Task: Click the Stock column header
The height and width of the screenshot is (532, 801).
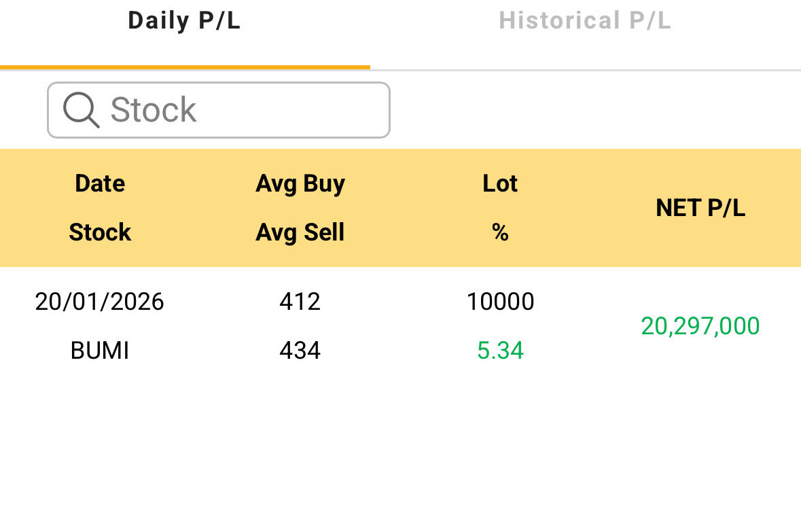Action: click(100, 232)
